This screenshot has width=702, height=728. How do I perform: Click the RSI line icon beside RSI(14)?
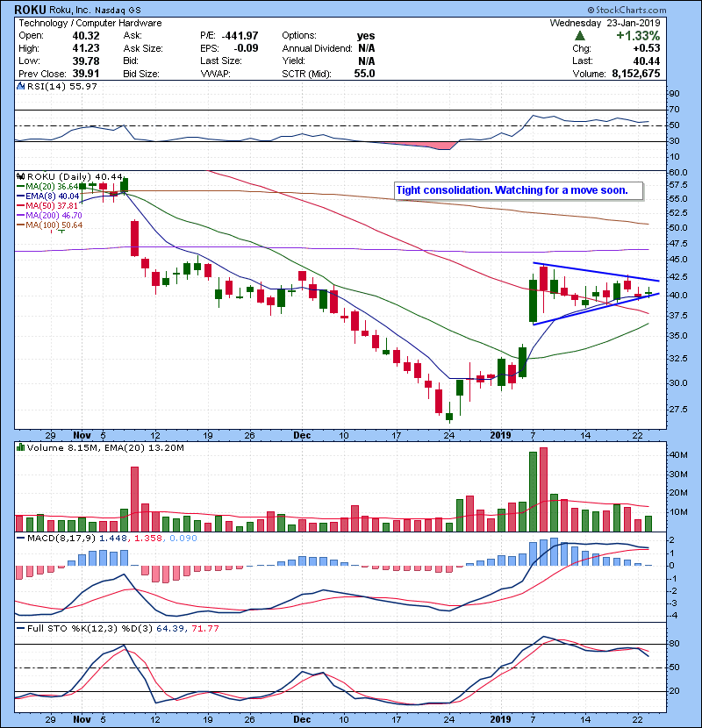pyautogui.click(x=20, y=86)
